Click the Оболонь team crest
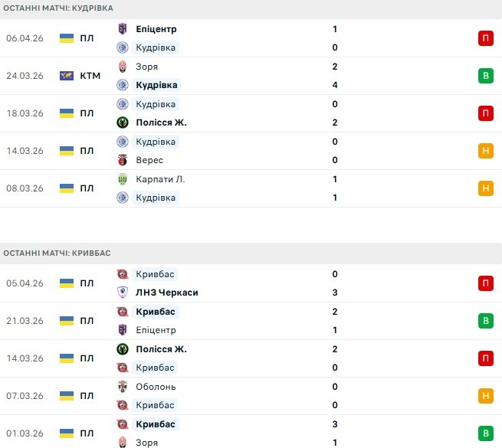Screen dimensions: 502x448 click(x=122, y=387)
